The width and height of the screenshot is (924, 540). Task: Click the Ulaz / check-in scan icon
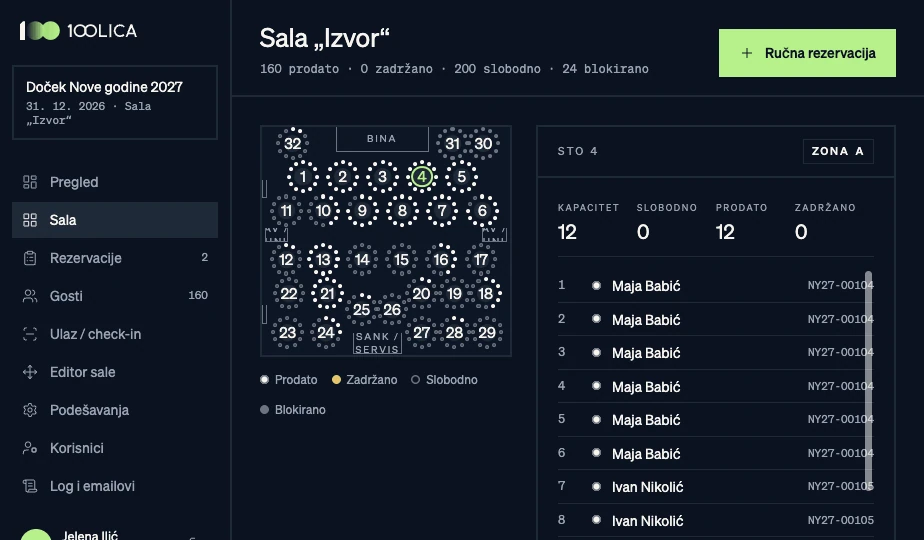click(30, 334)
